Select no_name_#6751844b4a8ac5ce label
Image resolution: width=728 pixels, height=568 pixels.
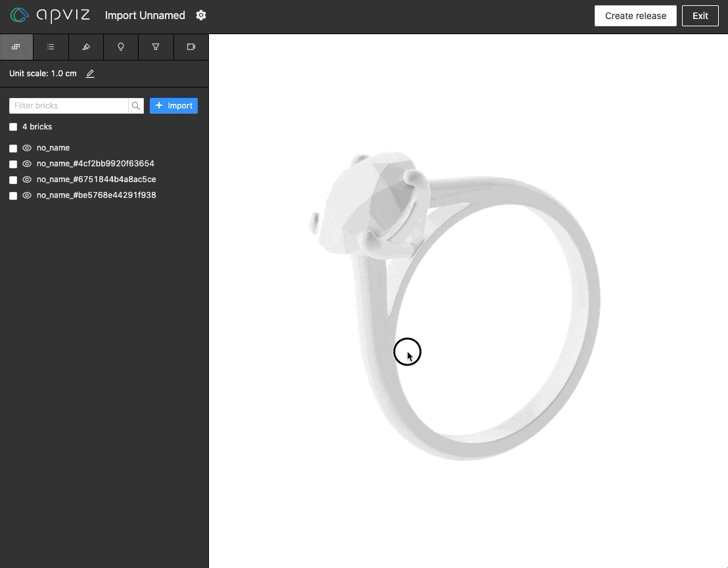pyautogui.click(x=96, y=179)
